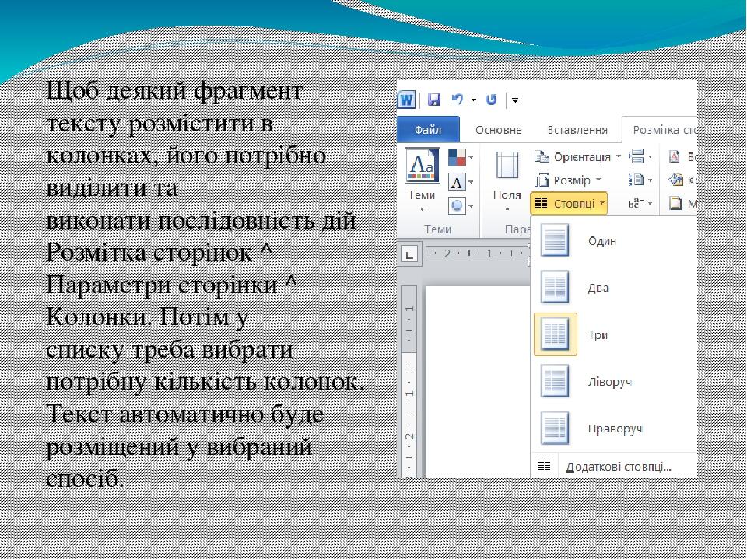Choose the Два two-column option
This screenshot has height=560, width=747.
(614, 288)
